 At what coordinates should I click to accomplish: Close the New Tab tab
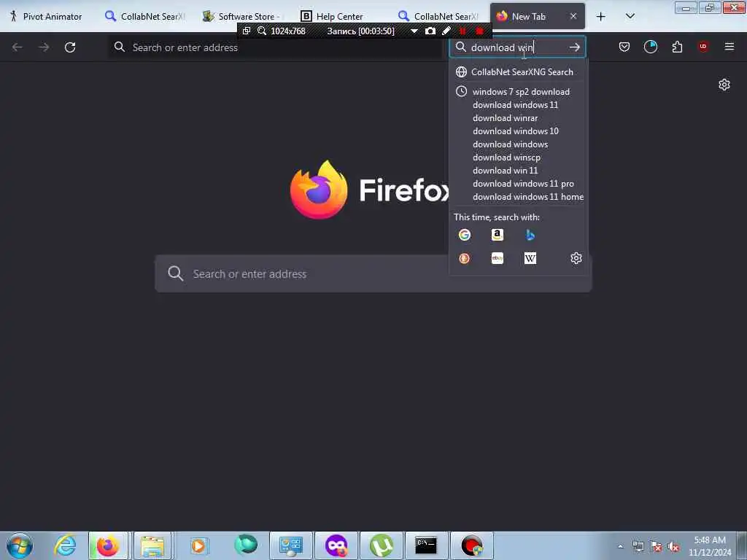pos(573,16)
